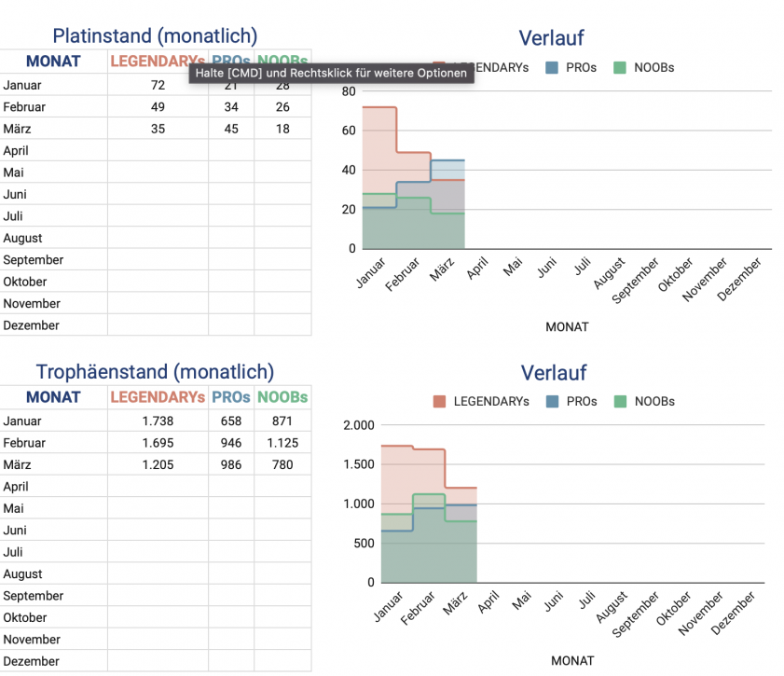784x676 pixels.
Task: Click the green NOOBs legend swatch in the upper chart
Action: 620,67
